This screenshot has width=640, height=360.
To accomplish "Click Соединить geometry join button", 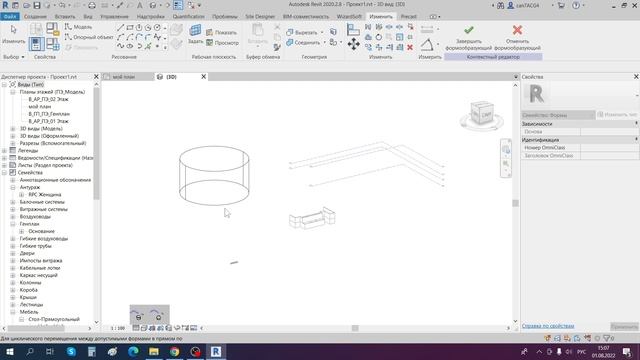I will pos(303,42).
